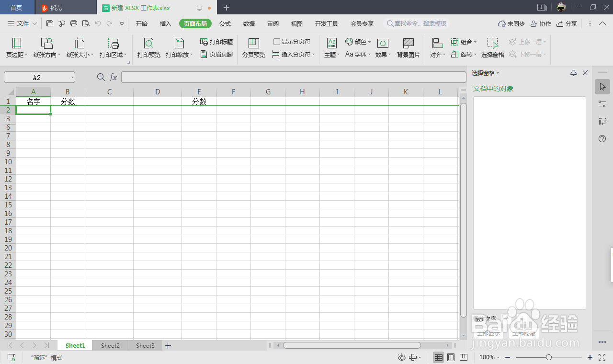Screen dimensions: 613x364
Task: Expand the 打印区域 (Print Area) dropdown
Action: click(113, 54)
